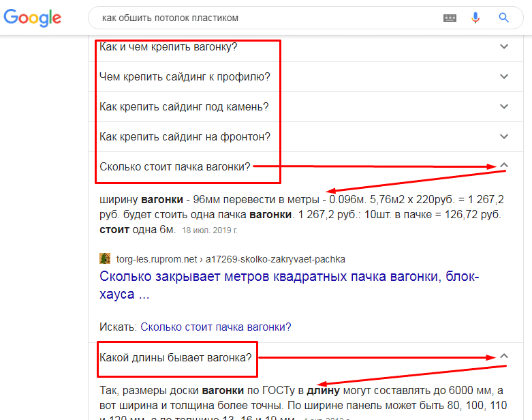532x420 pixels.
Task: Collapse "Сколько стоит пачка вагонки?" chevron
Action: pos(504,166)
